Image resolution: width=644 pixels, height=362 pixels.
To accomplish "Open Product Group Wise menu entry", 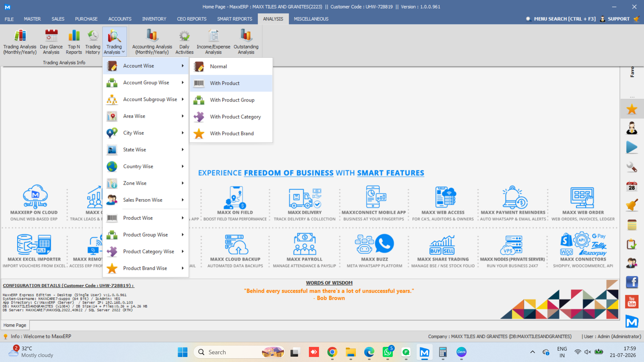I will [x=146, y=235].
